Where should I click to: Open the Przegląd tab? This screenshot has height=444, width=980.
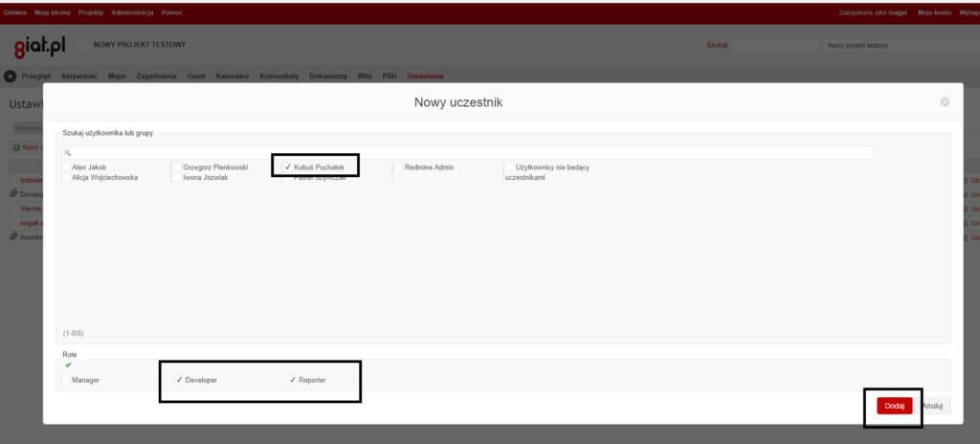point(36,77)
